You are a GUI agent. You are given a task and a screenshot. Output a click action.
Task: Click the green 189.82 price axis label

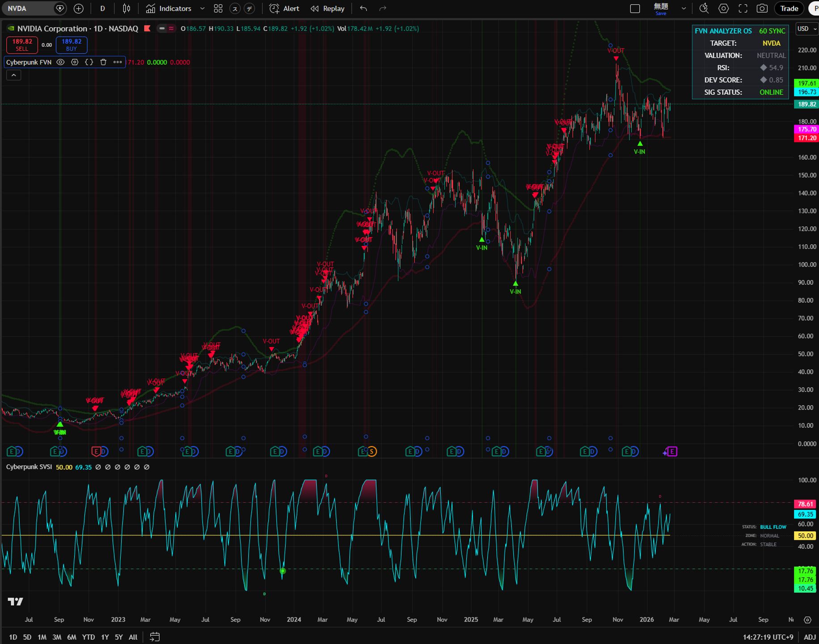[806, 104]
